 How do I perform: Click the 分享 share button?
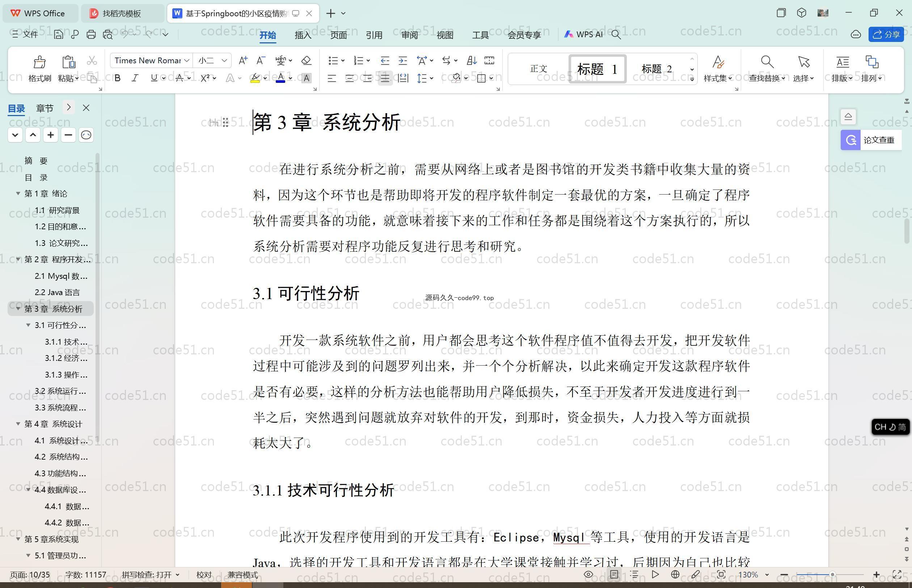886,34
